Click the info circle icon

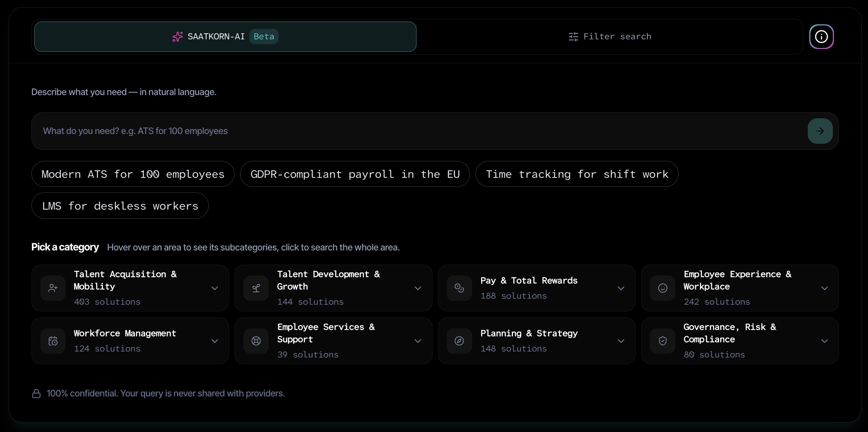point(821,37)
